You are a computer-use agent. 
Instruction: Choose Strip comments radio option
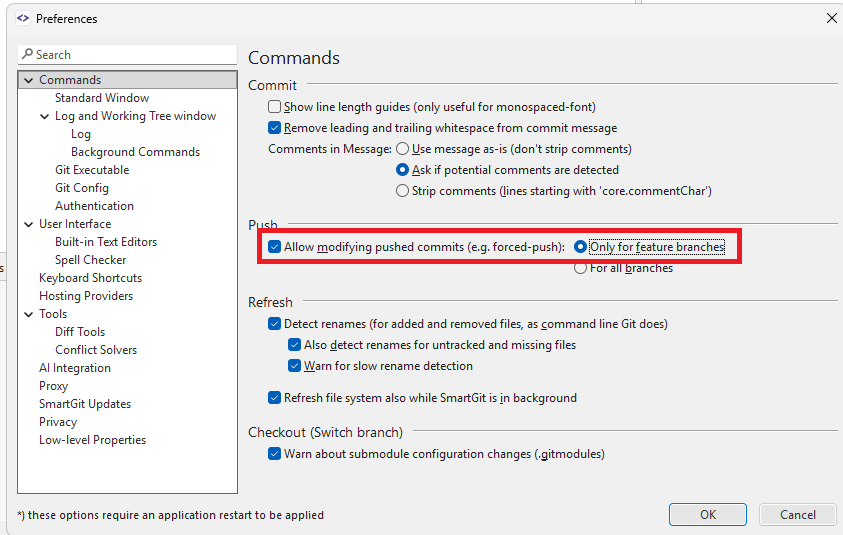tap(403, 191)
